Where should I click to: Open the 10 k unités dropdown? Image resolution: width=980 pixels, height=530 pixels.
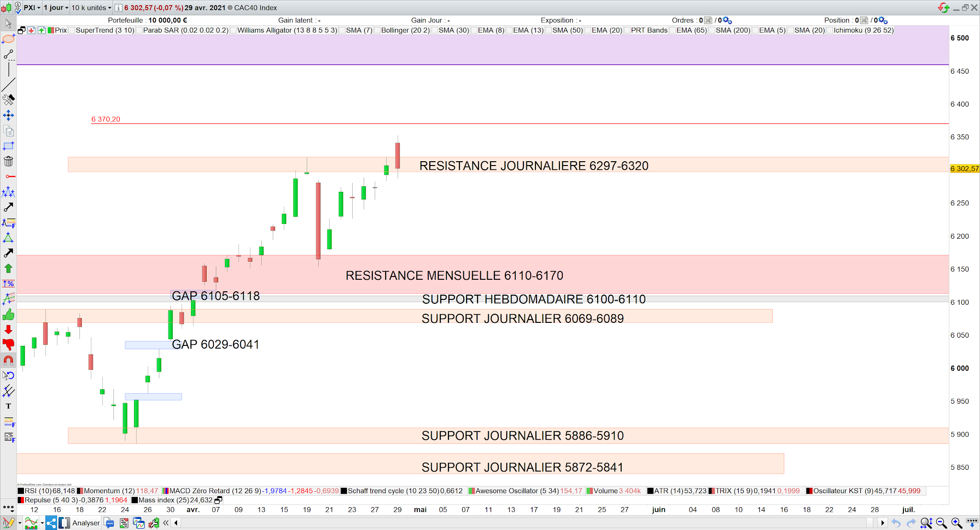pyautogui.click(x=91, y=8)
